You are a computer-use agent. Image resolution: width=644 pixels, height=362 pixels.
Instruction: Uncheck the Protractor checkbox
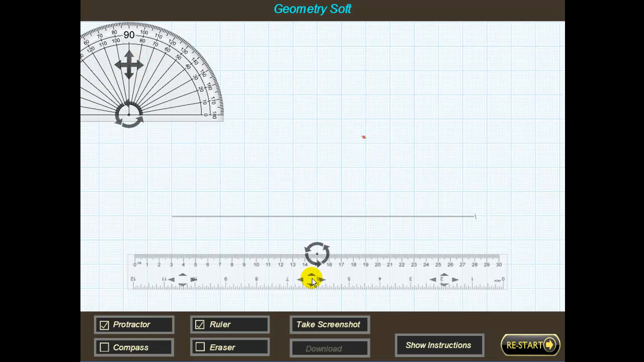104,325
